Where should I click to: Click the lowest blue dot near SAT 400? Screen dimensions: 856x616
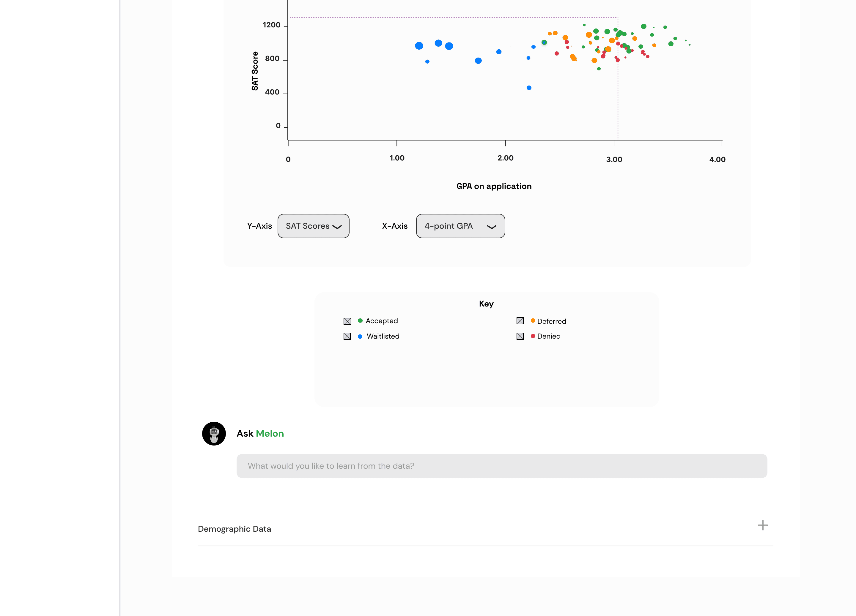[x=529, y=88]
